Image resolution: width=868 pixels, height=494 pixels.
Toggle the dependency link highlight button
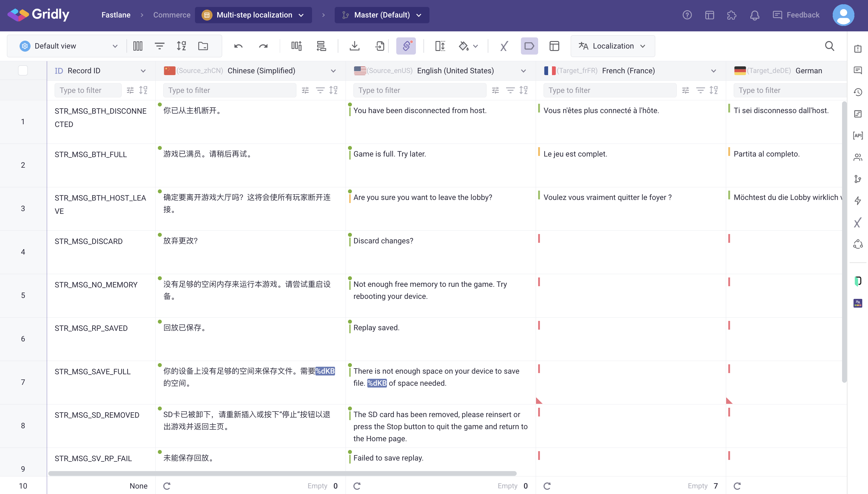pyautogui.click(x=406, y=46)
